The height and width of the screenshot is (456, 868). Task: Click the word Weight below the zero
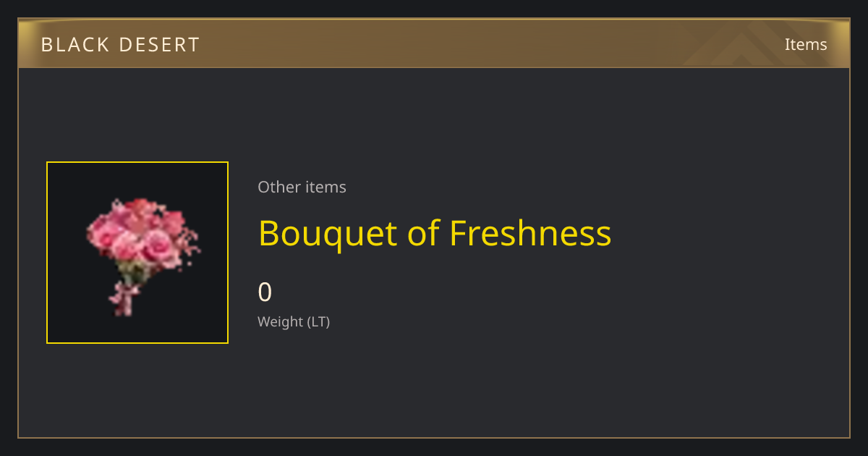(x=281, y=322)
